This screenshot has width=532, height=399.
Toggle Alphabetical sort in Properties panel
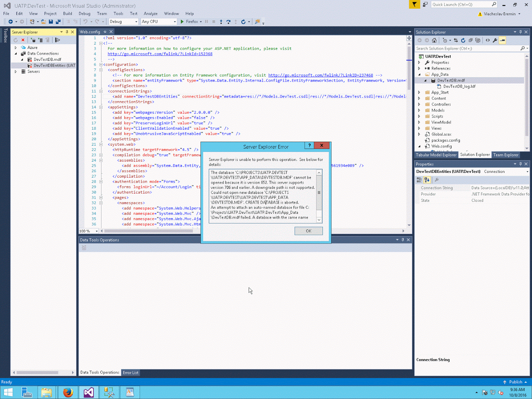(x=427, y=180)
